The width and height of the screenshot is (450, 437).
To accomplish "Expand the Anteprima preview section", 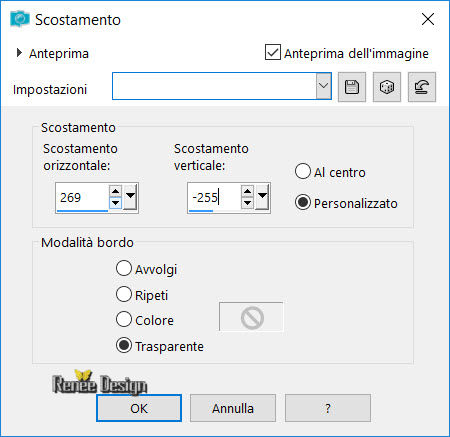I will tap(19, 53).
